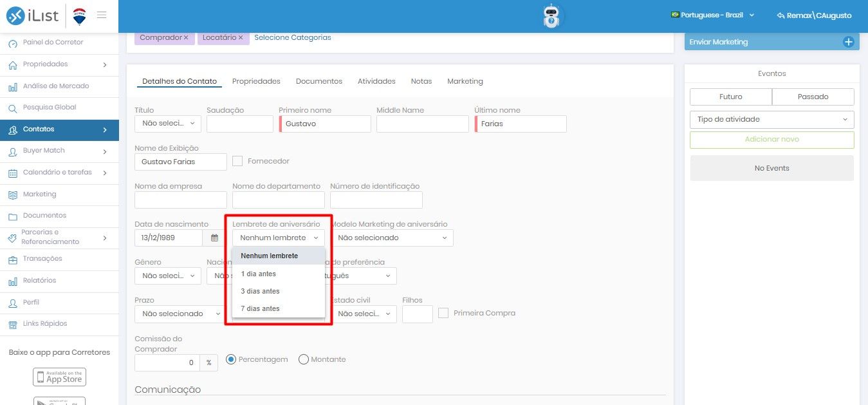
Task: Click the iList logo
Action: pyautogui.click(x=33, y=15)
